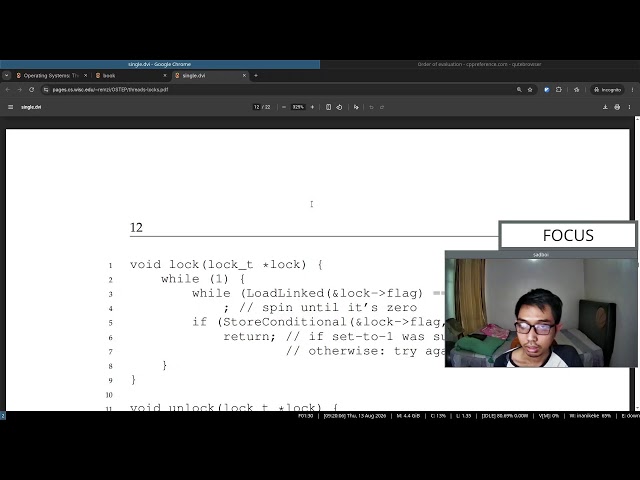Switch to the qutebrowser cppreference window
The width and height of the screenshot is (640, 480).
pos(480,64)
